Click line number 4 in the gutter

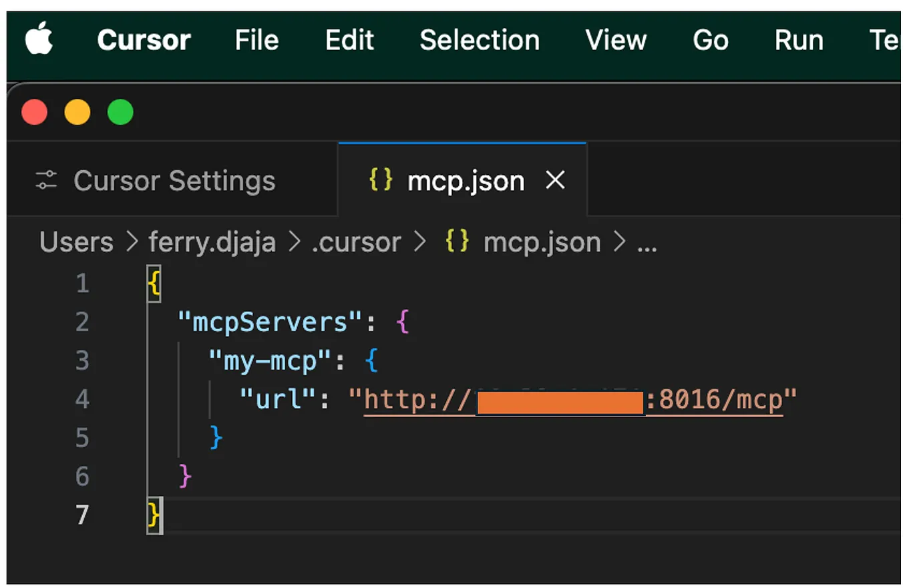click(x=81, y=399)
